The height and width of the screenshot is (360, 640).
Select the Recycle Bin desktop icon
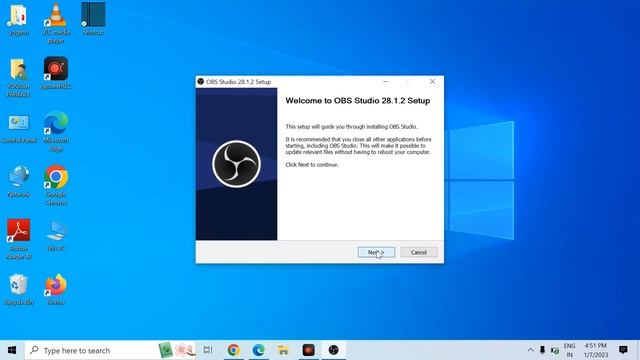tap(18, 289)
